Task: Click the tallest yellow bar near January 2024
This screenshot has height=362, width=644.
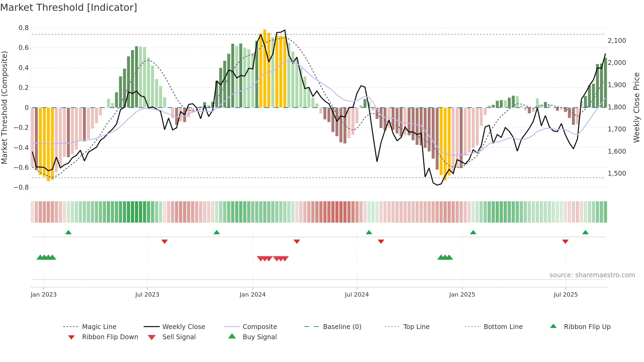Action: [x=265, y=68]
